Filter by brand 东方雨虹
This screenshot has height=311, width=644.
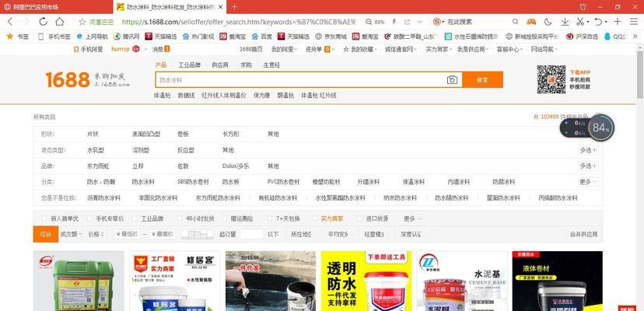pyautogui.click(x=98, y=166)
